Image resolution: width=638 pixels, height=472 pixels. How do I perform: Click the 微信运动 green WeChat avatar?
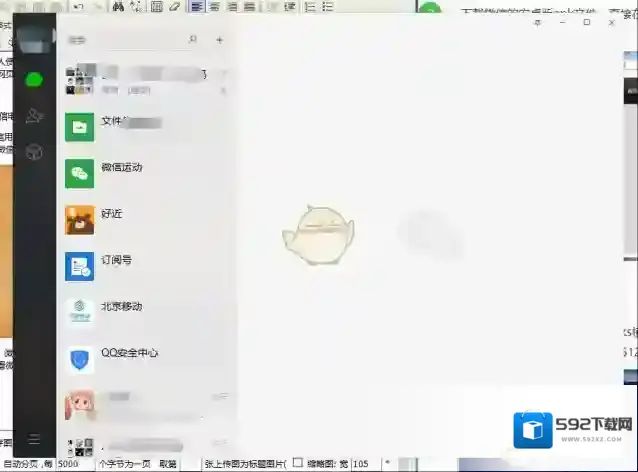(x=79, y=174)
